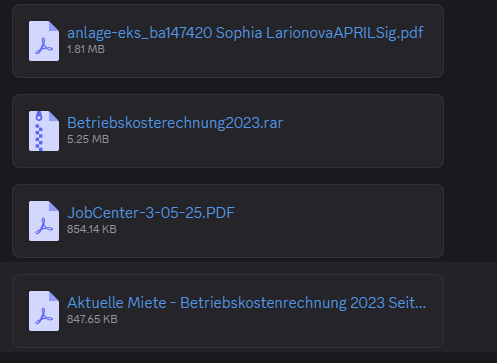Click the 847.65 KB size label
497x363 pixels.
click(x=92, y=319)
